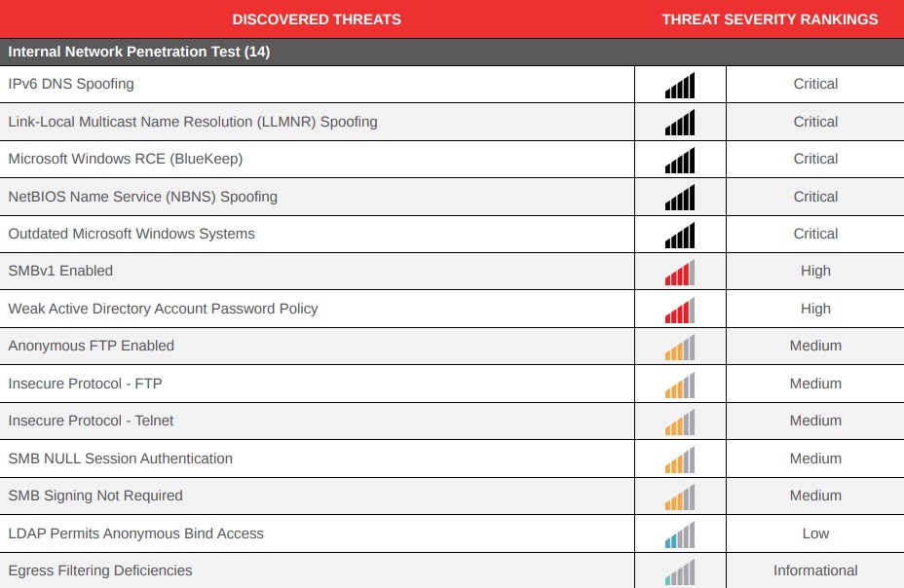Toggle the Medium label for SMB NULL Session Authentication
Viewport: 904px width, 588px height.
pyautogui.click(x=815, y=459)
